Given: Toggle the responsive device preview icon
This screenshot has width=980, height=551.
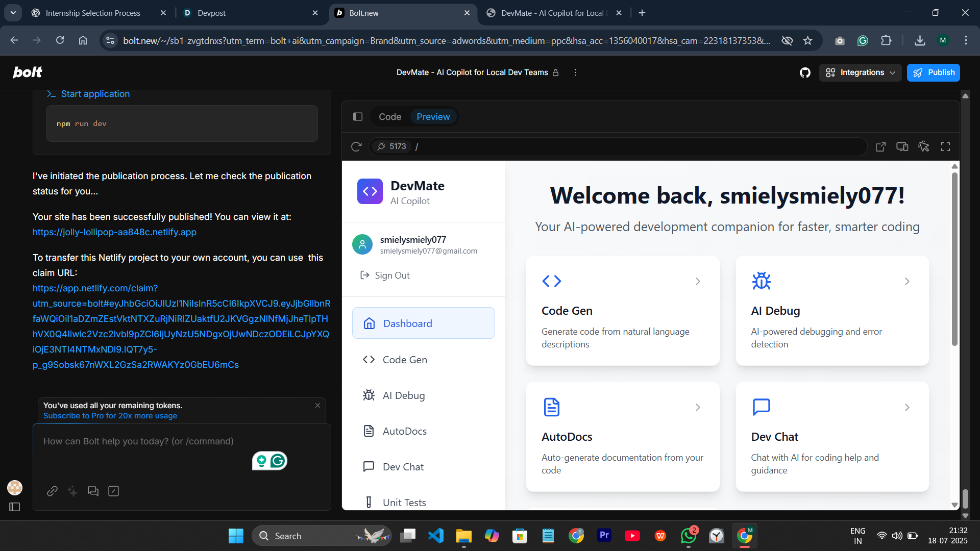Looking at the screenshot, I should (902, 147).
